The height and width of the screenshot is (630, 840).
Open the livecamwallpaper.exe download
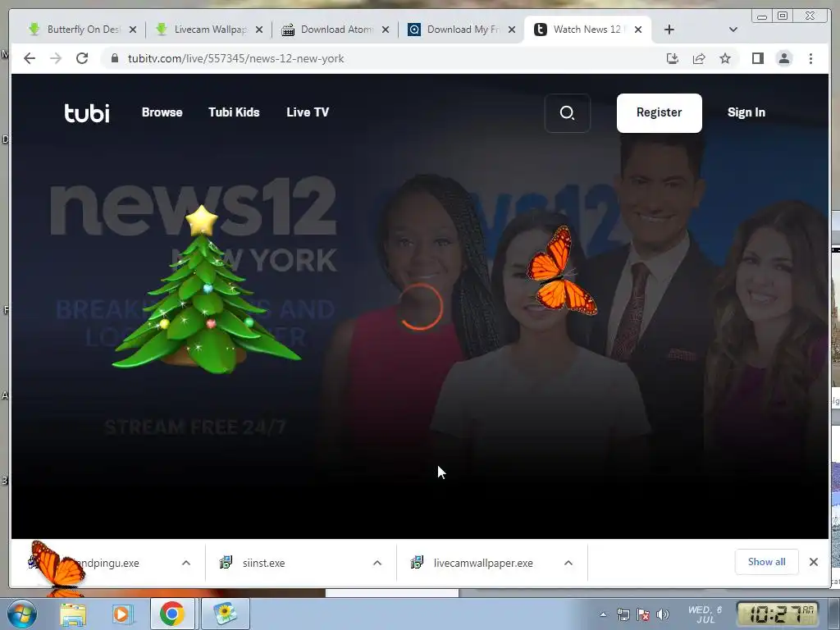(482, 563)
